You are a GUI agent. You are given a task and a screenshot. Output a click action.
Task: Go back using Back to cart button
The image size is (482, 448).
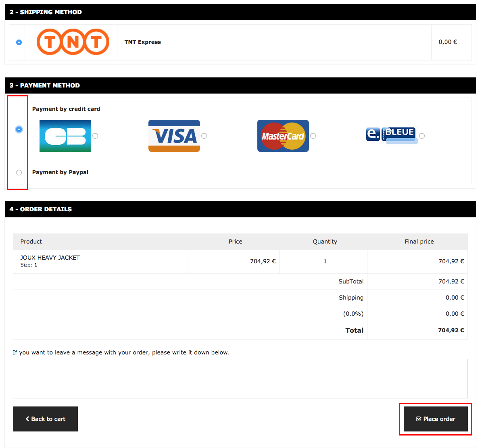[x=45, y=419]
